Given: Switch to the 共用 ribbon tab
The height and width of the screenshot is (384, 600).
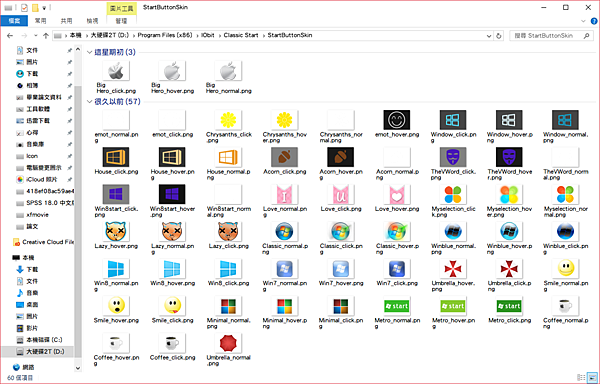Looking at the screenshot, I should [66, 21].
